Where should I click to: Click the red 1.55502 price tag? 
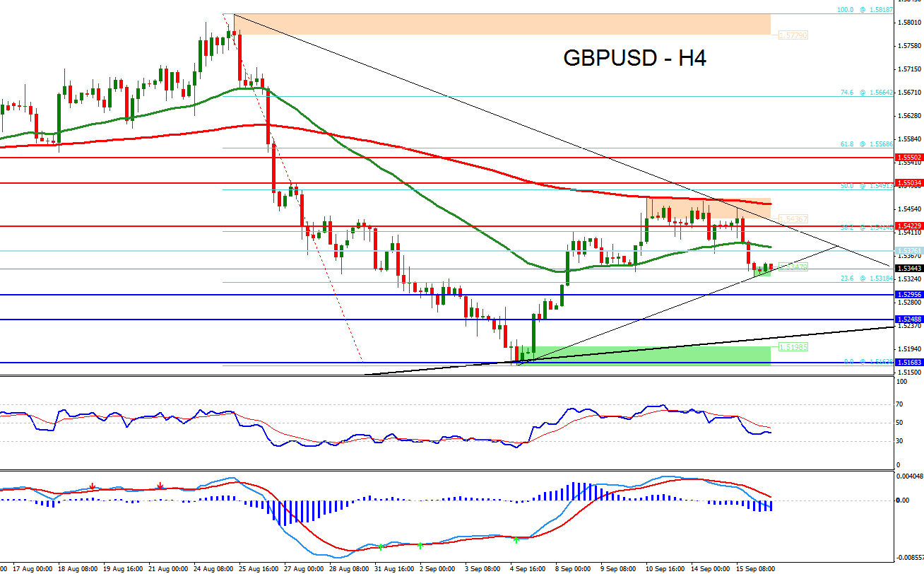(908, 158)
